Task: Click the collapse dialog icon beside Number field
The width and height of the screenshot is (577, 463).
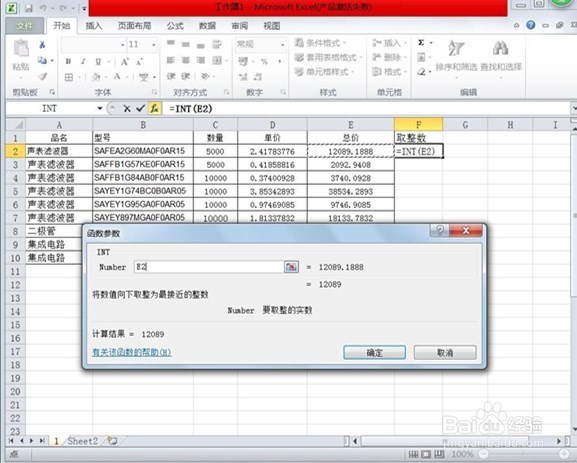Action: point(291,267)
